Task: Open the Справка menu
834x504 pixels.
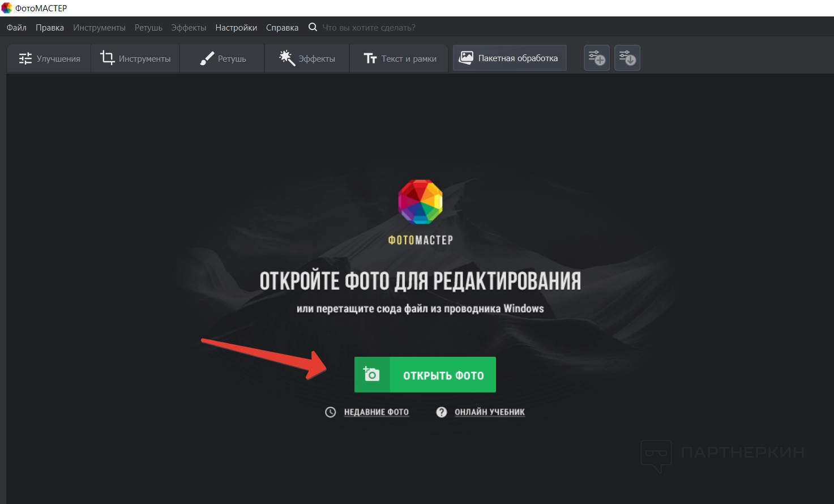Action: 282,28
